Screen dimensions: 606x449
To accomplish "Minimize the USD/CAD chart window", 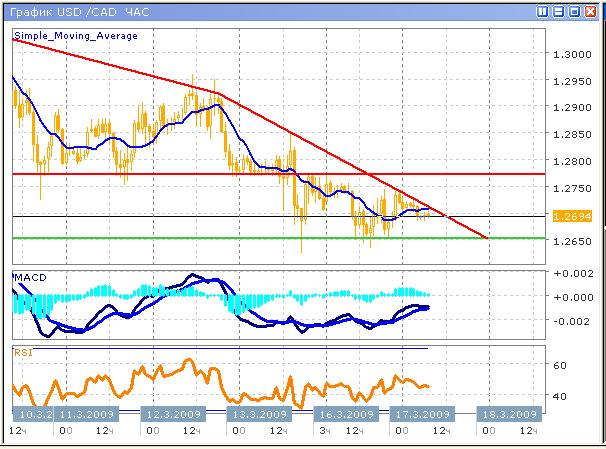I will pos(558,11).
